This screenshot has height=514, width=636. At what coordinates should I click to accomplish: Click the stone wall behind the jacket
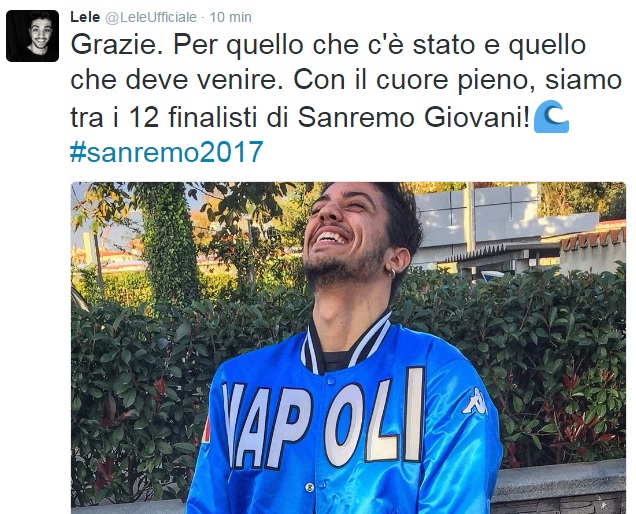[x=562, y=487]
